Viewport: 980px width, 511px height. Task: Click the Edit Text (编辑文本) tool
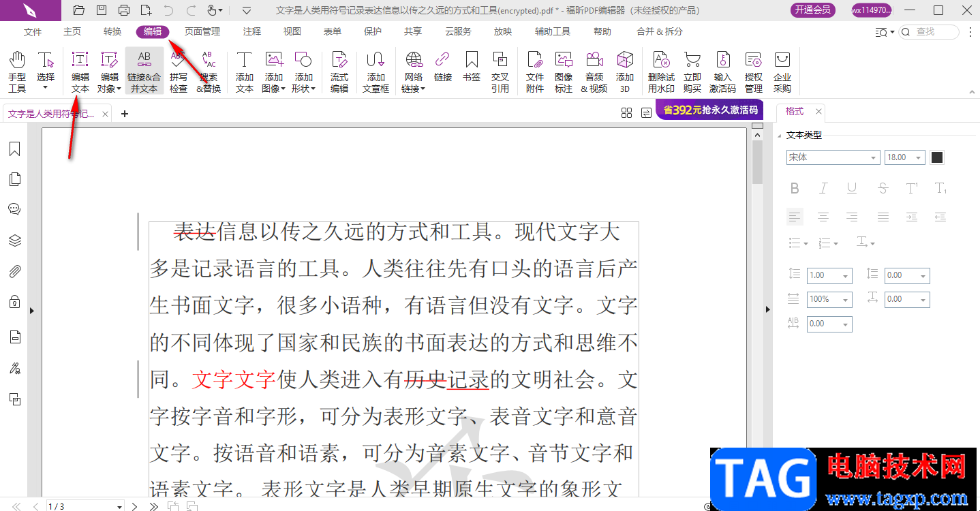(x=80, y=71)
